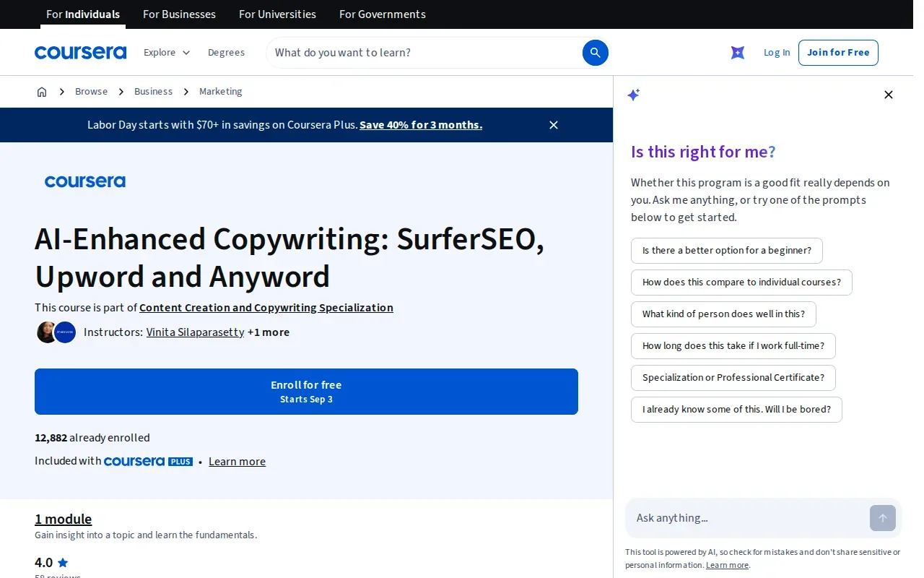Dismiss the Labor Day savings banner
Screen dimensions: 924x578
pos(554,125)
